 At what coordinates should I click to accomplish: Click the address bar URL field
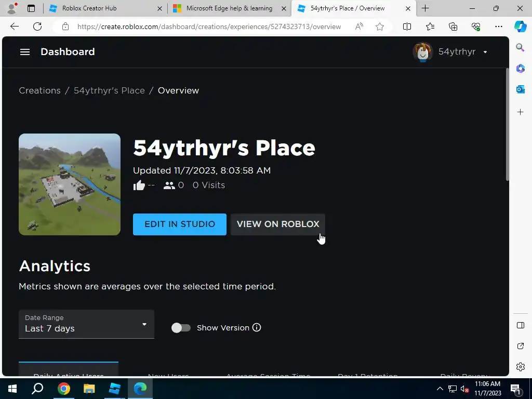click(209, 26)
